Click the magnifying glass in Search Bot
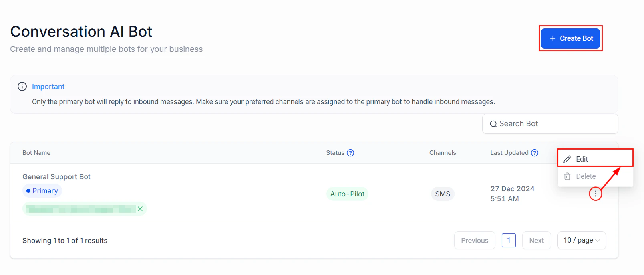 click(x=493, y=123)
